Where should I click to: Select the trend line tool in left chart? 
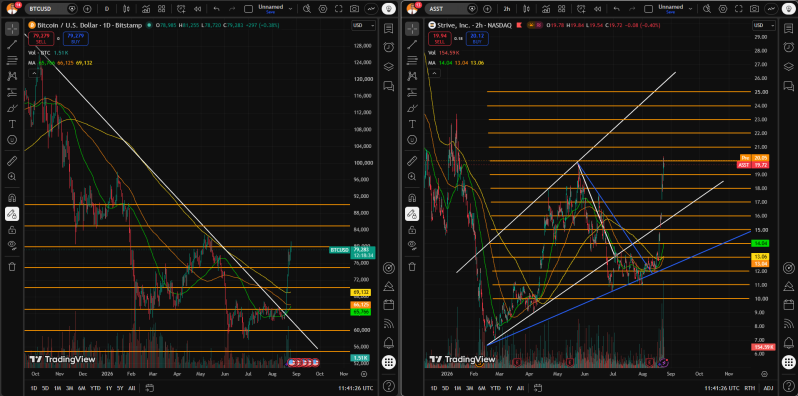(12, 44)
